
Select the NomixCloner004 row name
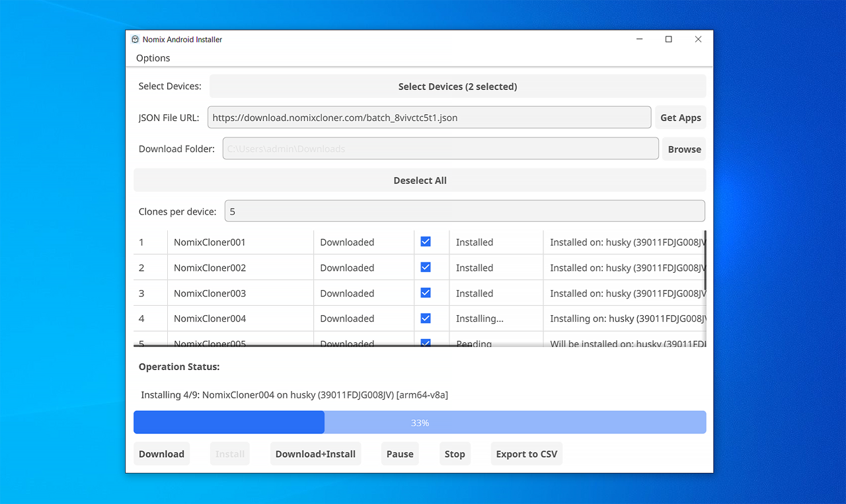click(x=210, y=318)
